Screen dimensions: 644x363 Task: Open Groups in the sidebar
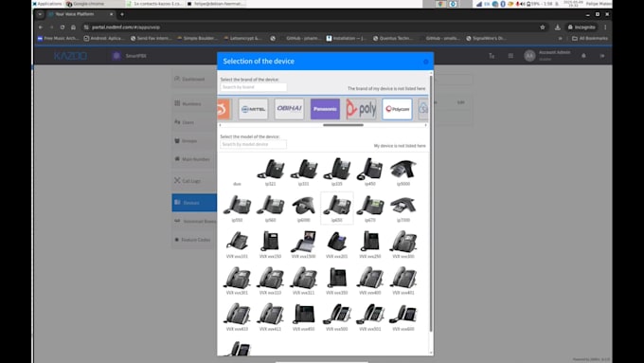pos(193,140)
